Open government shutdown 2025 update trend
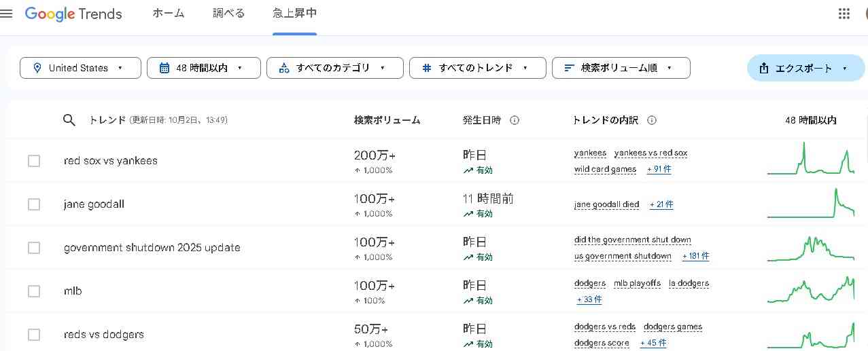Image resolution: width=868 pixels, height=351 pixels. tap(152, 248)
